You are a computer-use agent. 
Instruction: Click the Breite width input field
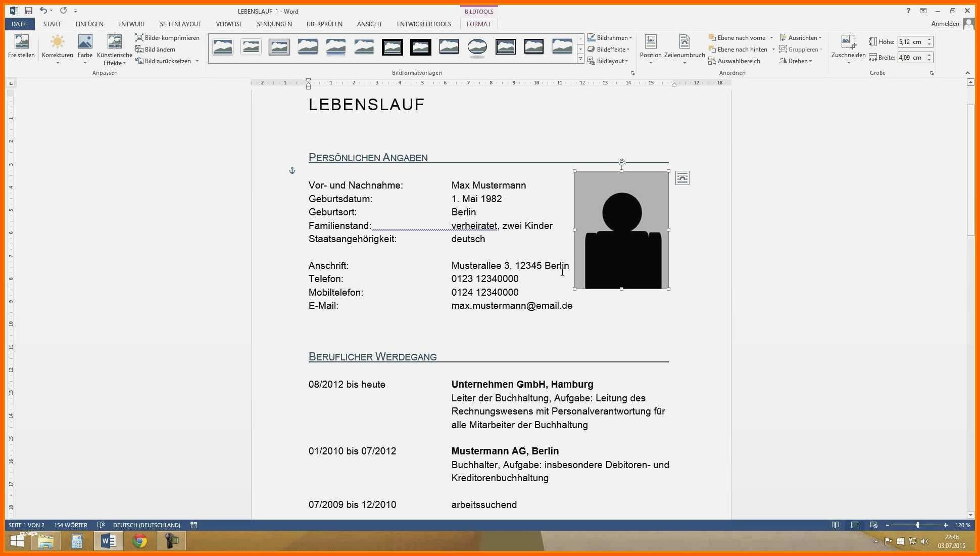[x=912, y=58]
